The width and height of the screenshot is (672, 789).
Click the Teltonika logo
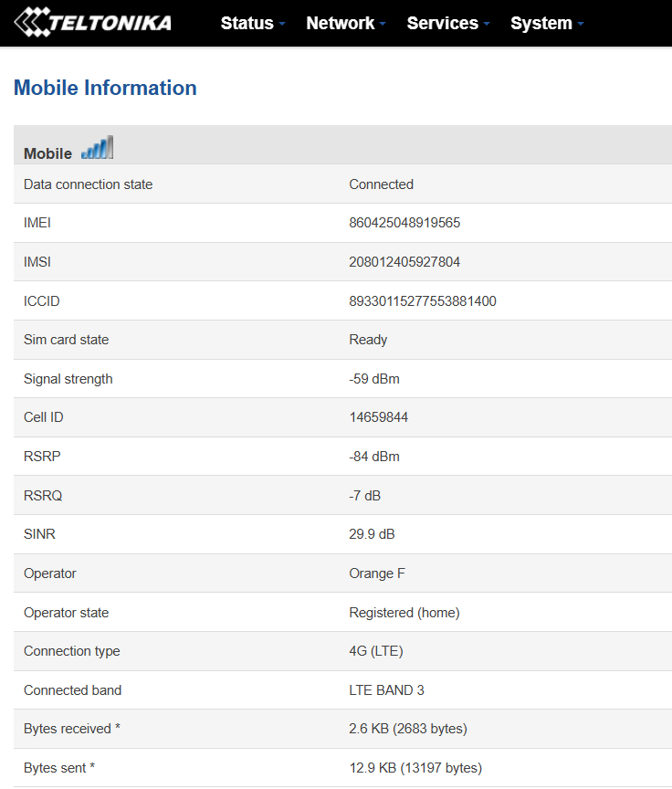click(x=92, y=22)
